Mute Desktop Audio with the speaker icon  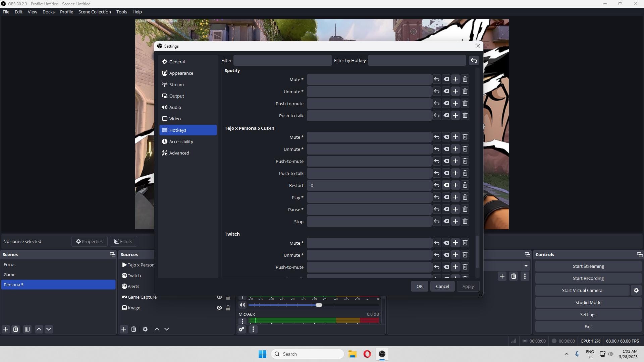click(x=242, y=305)
